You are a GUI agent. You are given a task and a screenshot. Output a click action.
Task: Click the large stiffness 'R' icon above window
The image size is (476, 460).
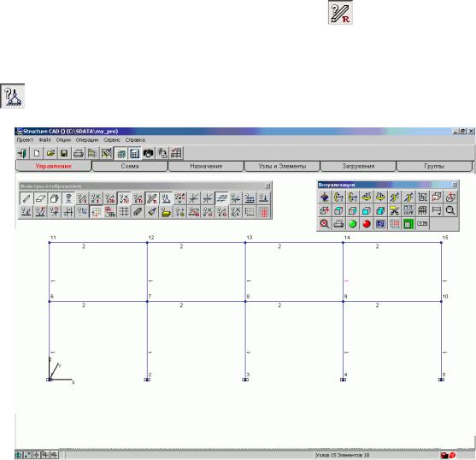point(340,13)
